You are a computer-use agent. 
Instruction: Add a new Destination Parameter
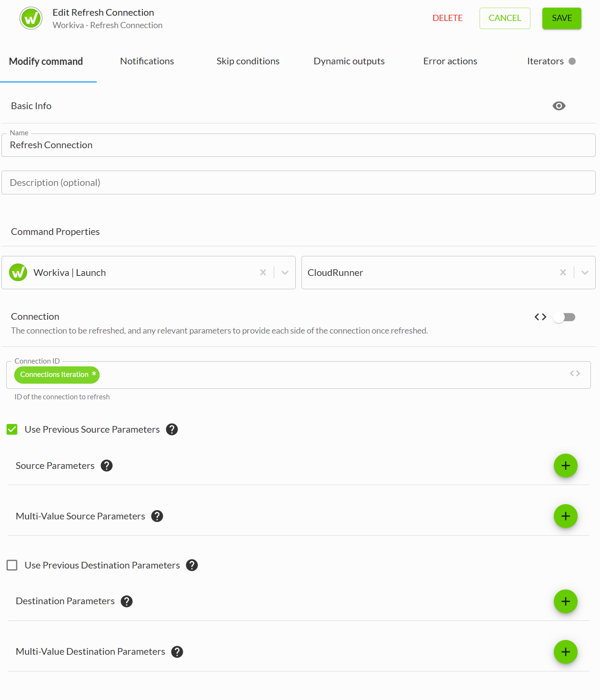(565, 601)
